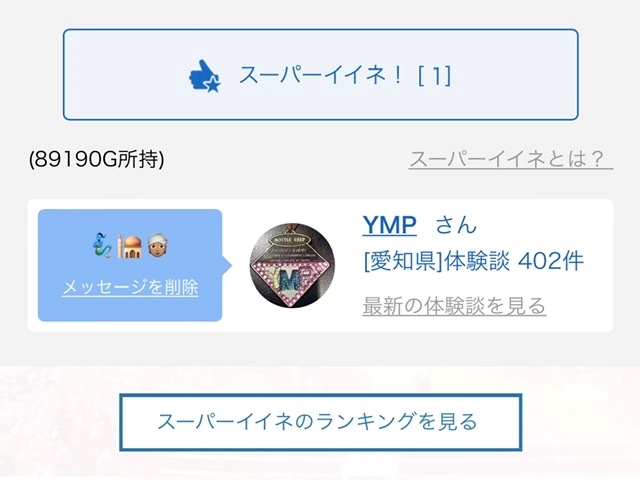Click the thumbs-up star icon
The height and width of the screenshot is (480, 640).
[205, 76]
